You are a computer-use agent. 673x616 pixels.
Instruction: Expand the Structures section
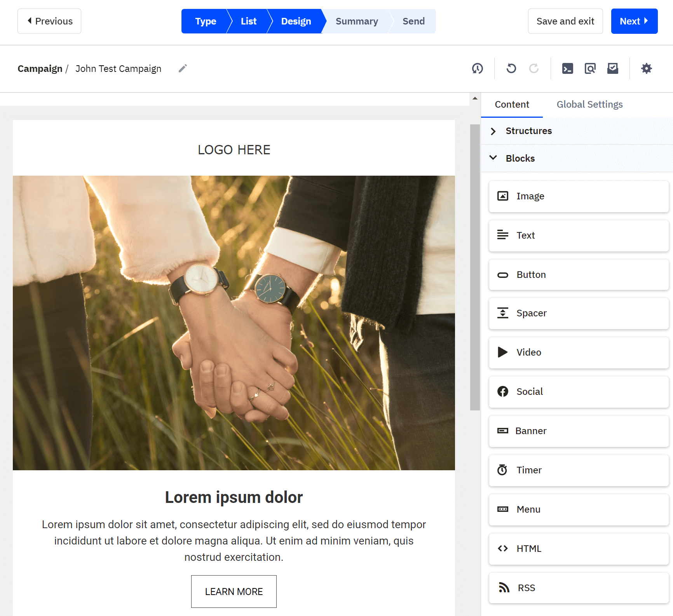coord(577,131)
